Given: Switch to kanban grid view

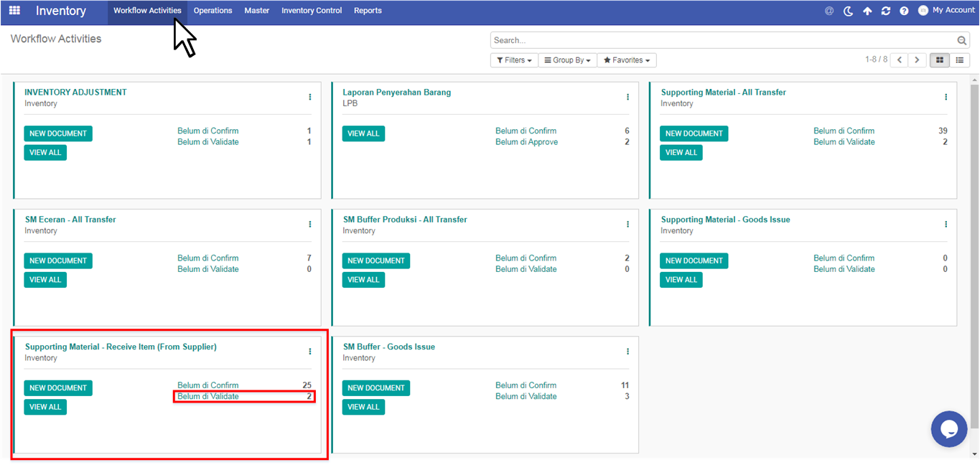Looking at the screenshot, I should point(939,60).
